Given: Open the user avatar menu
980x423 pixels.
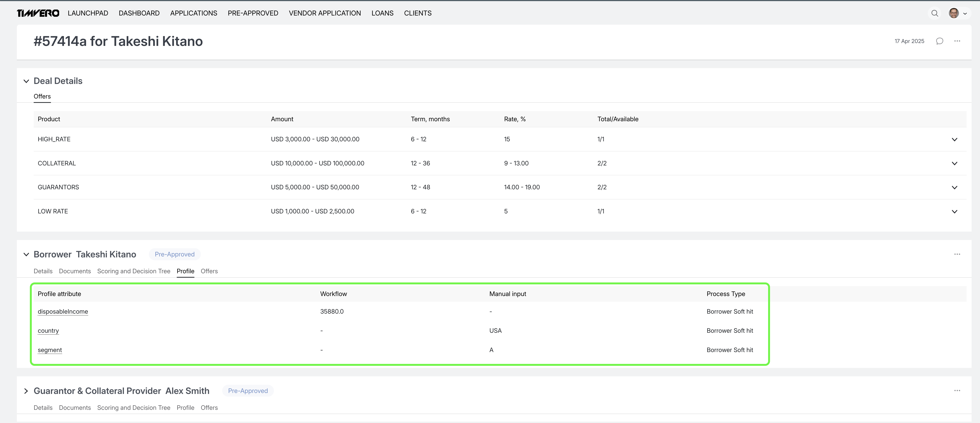Looking at the screenshot, I should (x=958, y=13).
